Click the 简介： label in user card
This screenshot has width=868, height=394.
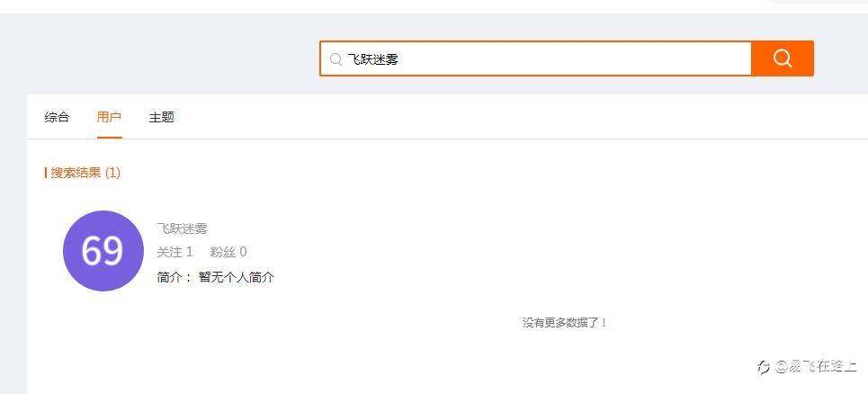(x=174, y=277)
